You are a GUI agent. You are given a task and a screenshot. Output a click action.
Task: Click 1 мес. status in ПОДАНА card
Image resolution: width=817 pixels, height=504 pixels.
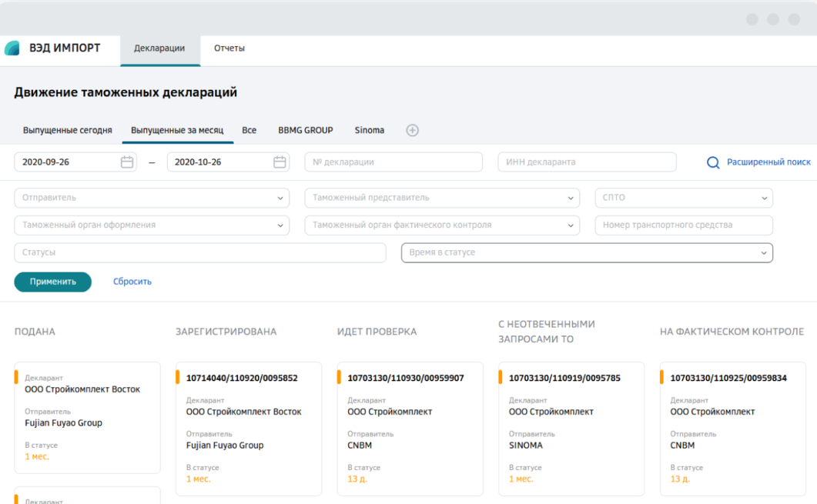pyautogui.click(x=37, y=456)
